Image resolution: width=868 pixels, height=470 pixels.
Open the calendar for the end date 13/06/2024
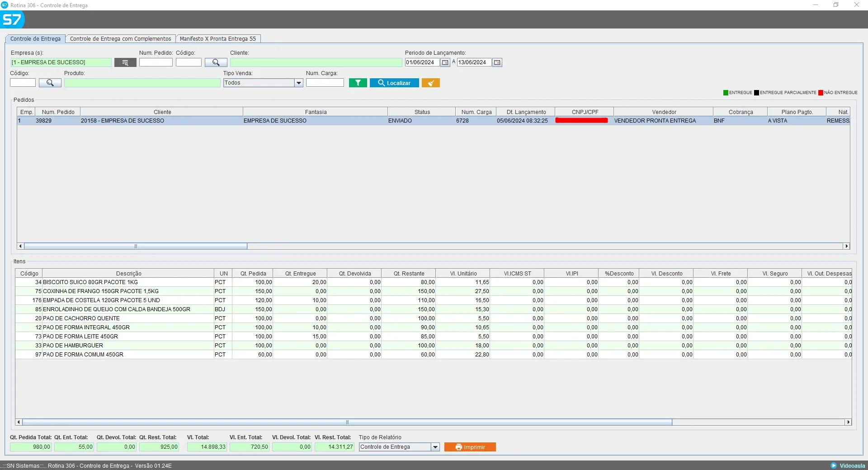click(x=496, y=62)
